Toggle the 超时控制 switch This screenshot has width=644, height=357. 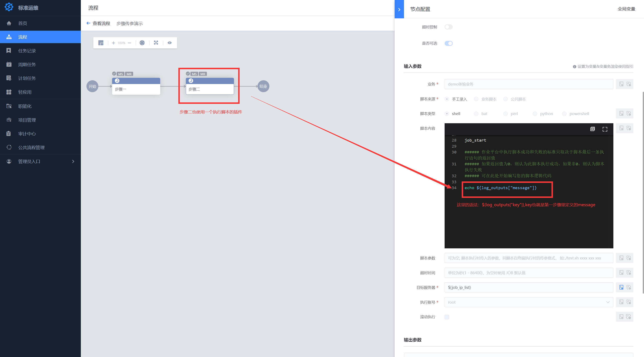point(449,27)
